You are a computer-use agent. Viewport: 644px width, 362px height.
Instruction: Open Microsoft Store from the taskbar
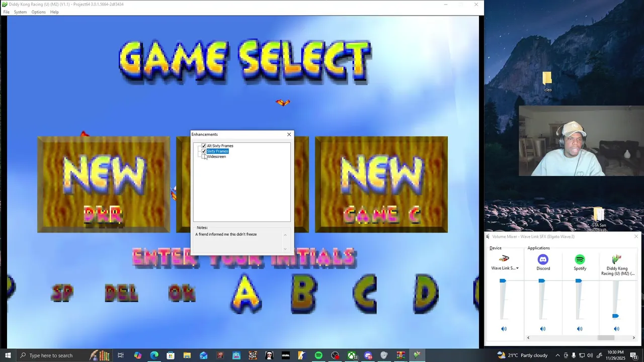tap(171, 355)
